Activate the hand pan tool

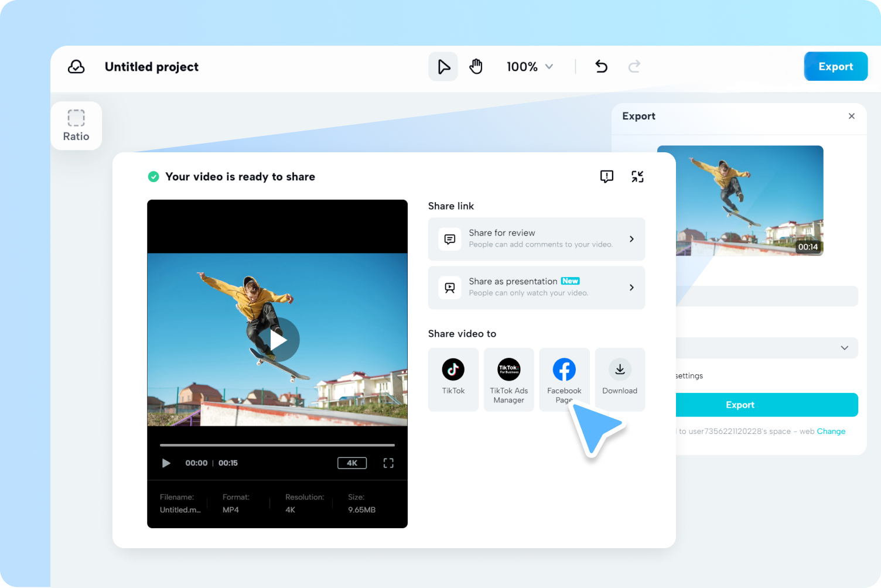[x=476, y=67]
